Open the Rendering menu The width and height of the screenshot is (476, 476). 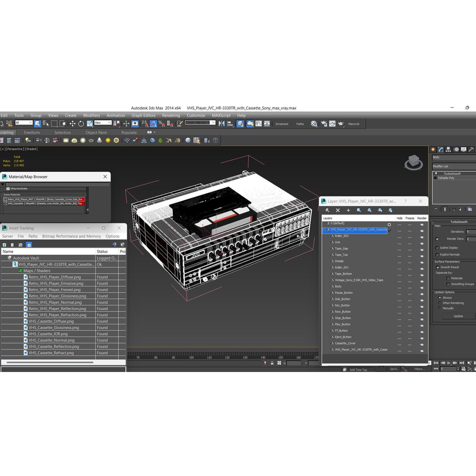click(x=171, y=115)
